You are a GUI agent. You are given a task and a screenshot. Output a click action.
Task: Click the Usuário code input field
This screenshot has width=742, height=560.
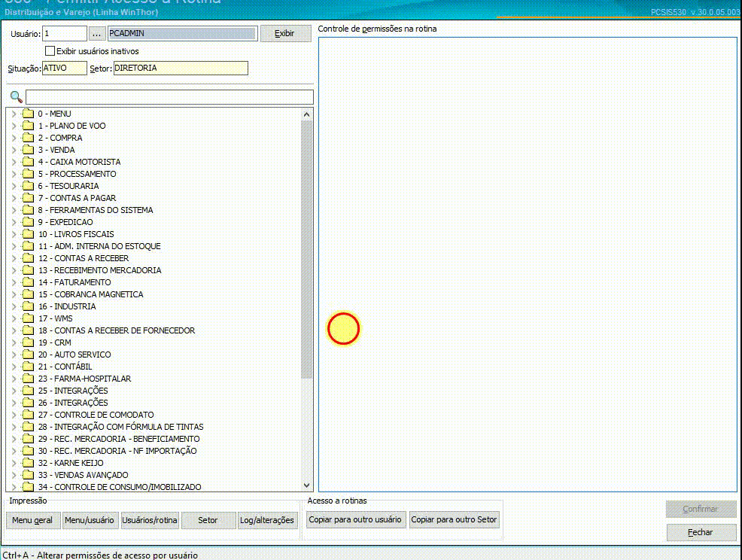point(65,34)
